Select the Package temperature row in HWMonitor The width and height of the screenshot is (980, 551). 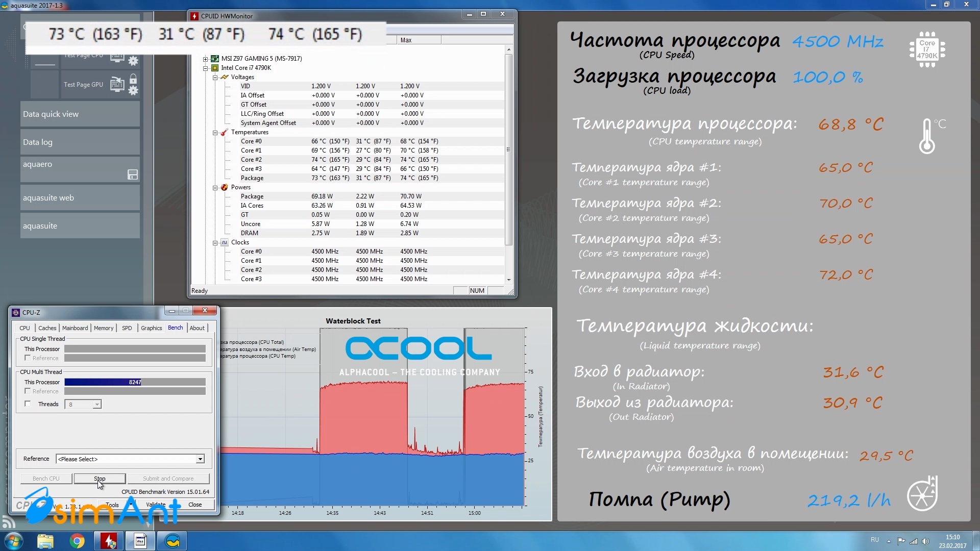348,178
